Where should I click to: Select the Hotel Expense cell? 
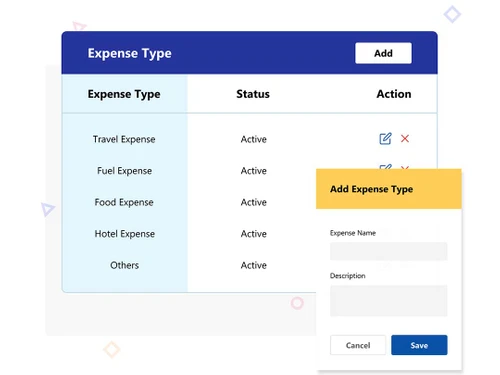click(x=125, y=234)
